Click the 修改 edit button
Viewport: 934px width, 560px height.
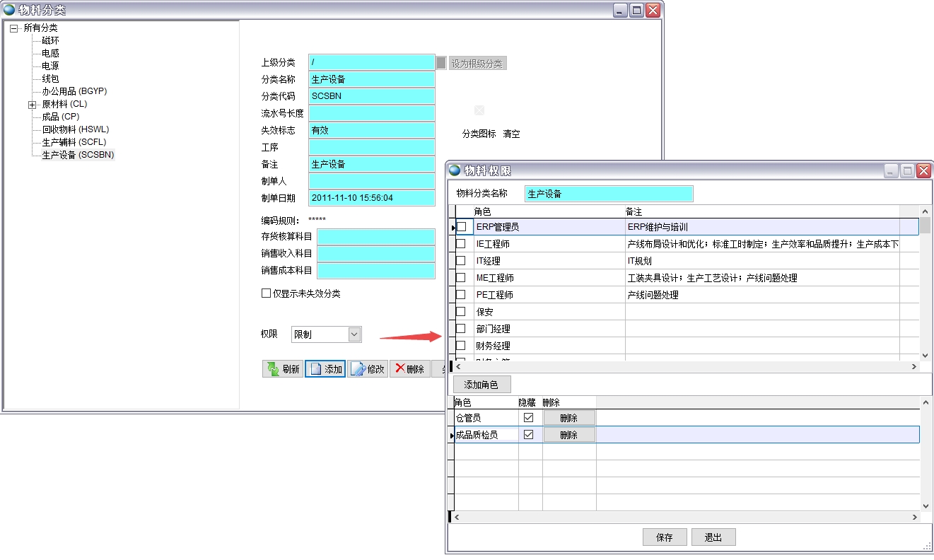pos(368,369)
